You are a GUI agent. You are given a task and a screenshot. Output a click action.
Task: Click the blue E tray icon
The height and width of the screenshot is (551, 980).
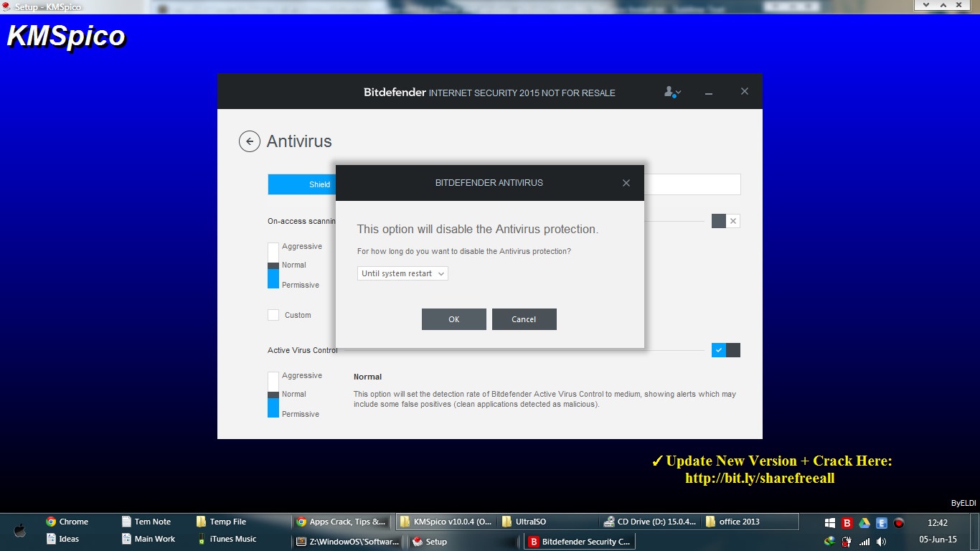point(882,523)
